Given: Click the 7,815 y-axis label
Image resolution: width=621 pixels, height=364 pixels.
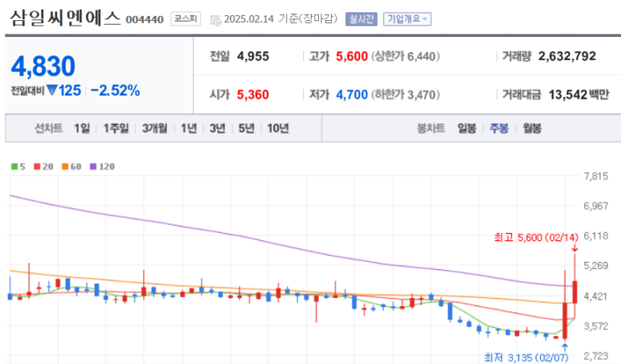Looking at the screenshot, I should 596,176.
